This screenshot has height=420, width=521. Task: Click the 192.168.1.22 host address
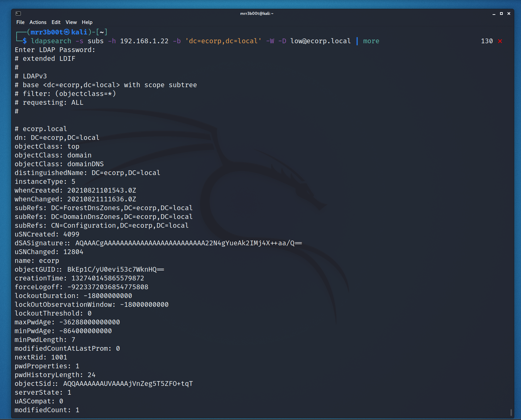[144, 41]
